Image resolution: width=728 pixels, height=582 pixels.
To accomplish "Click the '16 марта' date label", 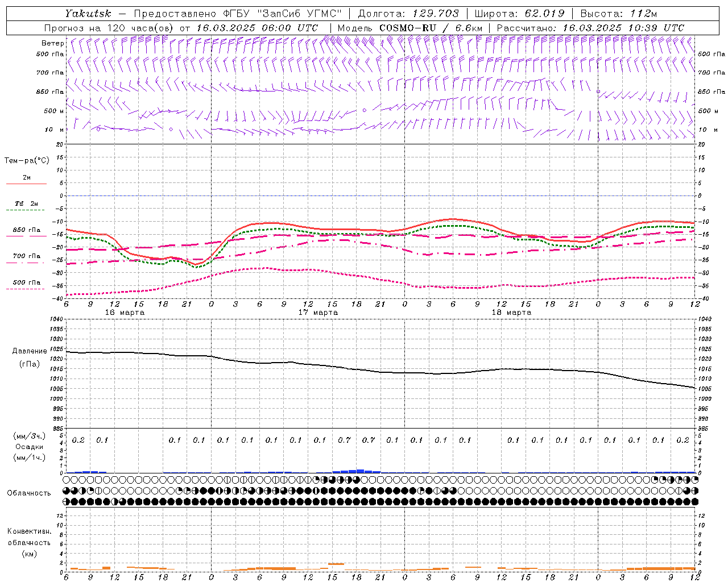I will pyautogui.click(x=125, y=313).
